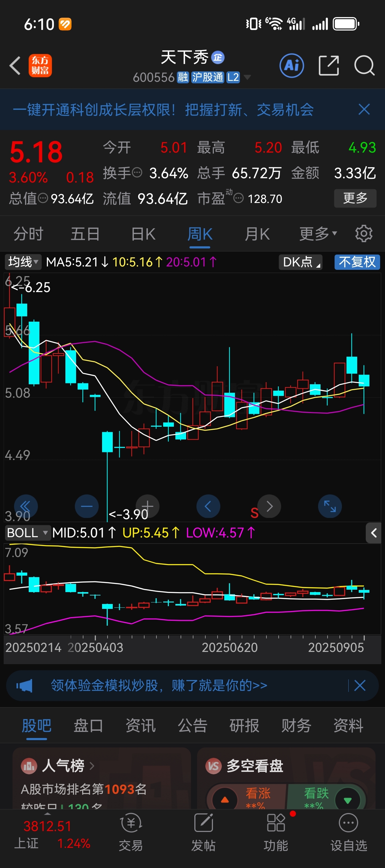This screenshot has width=385, height=868.
Task: Tap the 换手 info circle icon
Action: click(137, 172)
